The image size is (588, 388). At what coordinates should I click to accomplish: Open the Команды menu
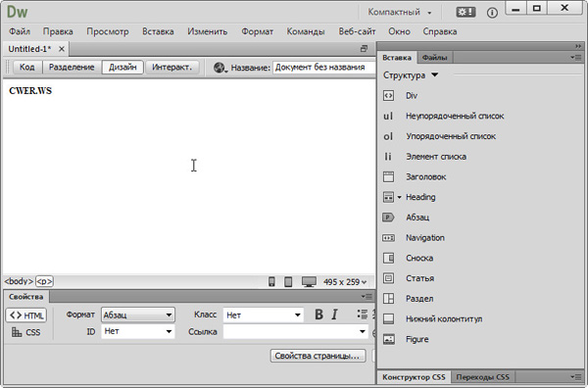[x=306, y=31]
